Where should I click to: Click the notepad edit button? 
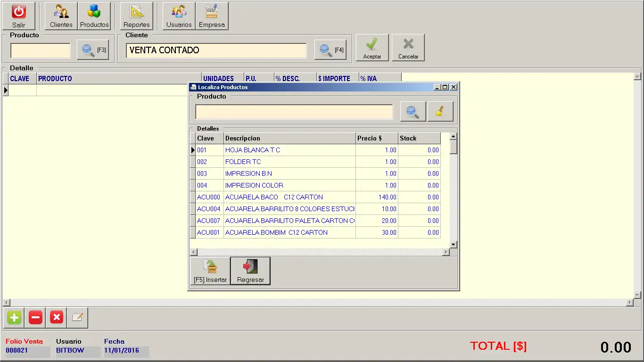77,318
